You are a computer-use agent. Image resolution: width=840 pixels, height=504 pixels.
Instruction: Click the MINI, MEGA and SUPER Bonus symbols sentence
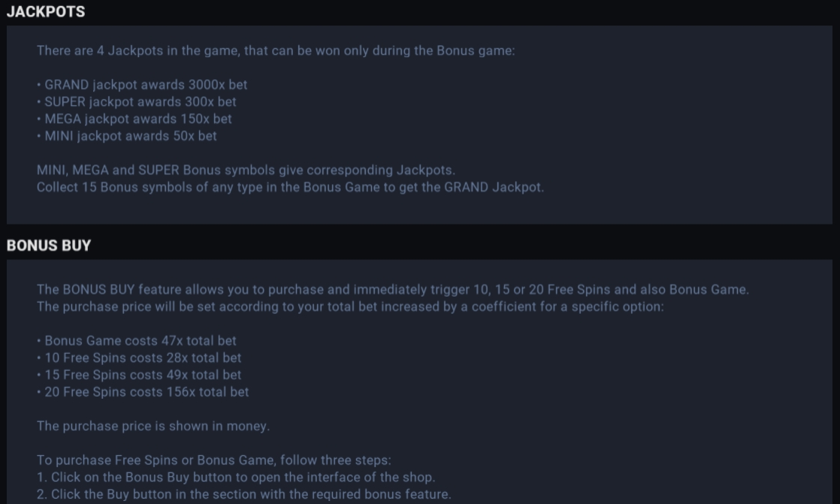[x=246, y=170]
